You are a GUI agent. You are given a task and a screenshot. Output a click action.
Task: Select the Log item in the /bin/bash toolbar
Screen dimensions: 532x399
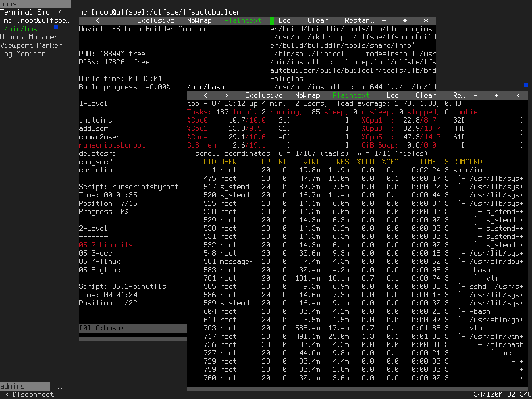[x=392, y=96]
